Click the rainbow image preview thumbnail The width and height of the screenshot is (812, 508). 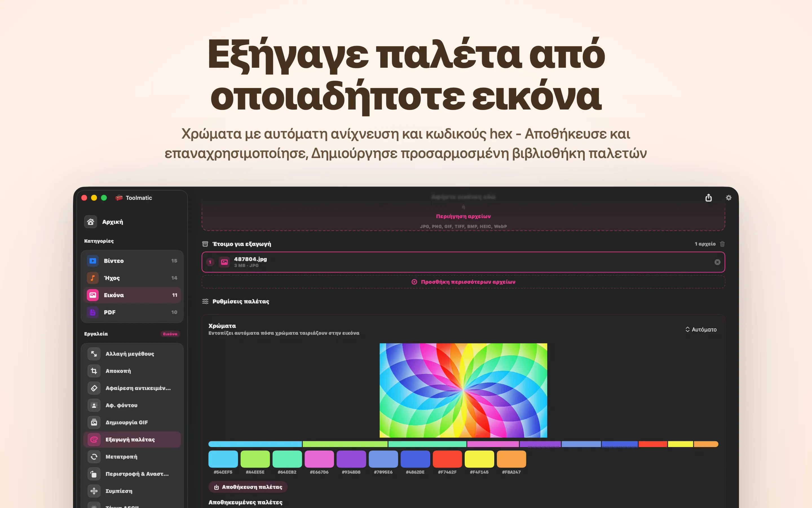tap(463, 390)
